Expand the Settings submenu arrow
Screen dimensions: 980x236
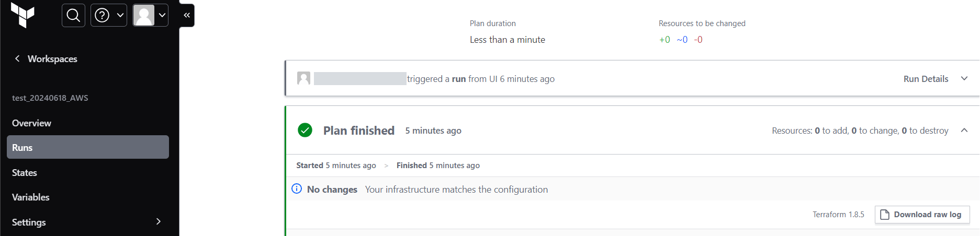(159, 221)
